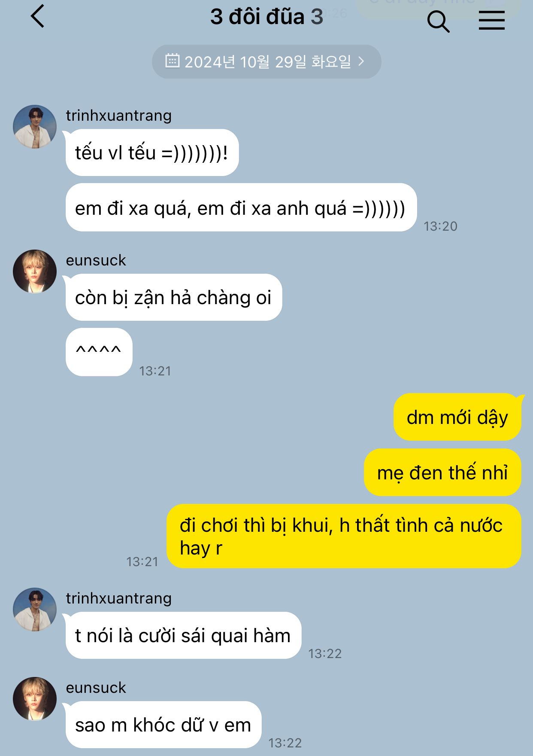Click the first eunsuck username label

(96, 260)
